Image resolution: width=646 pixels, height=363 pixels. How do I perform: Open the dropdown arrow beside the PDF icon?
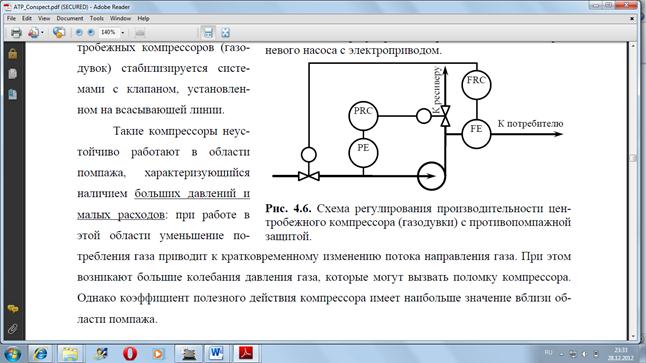point(42,33)
